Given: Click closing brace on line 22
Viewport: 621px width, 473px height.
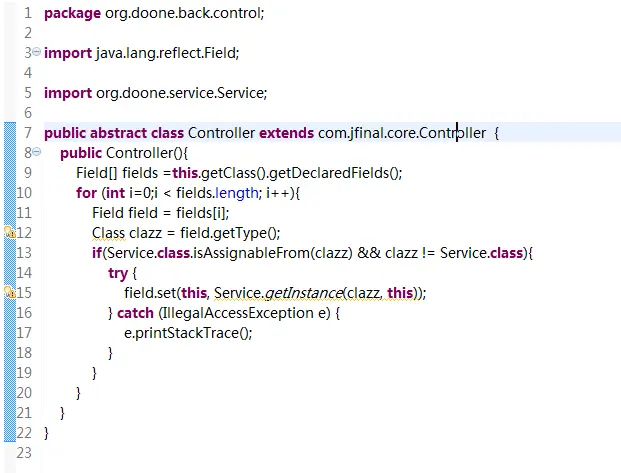Looking at the screenshot, I should point(46,433).
